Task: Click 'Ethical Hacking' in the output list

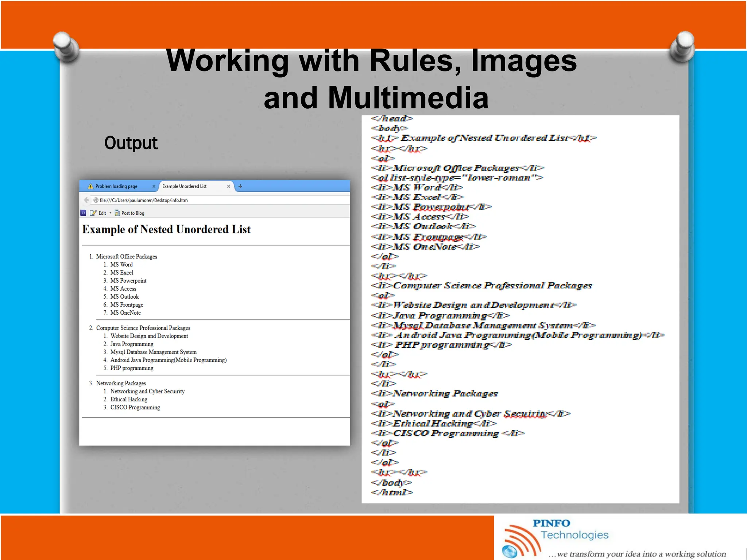Action: 129,400
